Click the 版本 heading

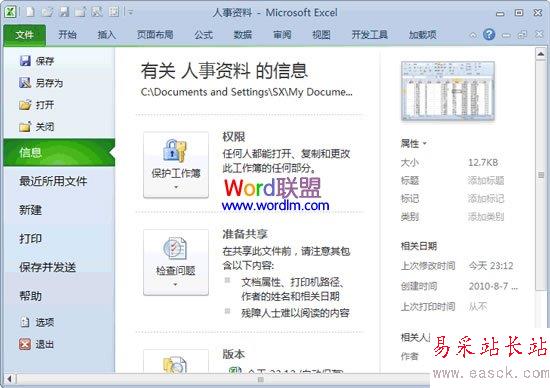coord(234,354)
